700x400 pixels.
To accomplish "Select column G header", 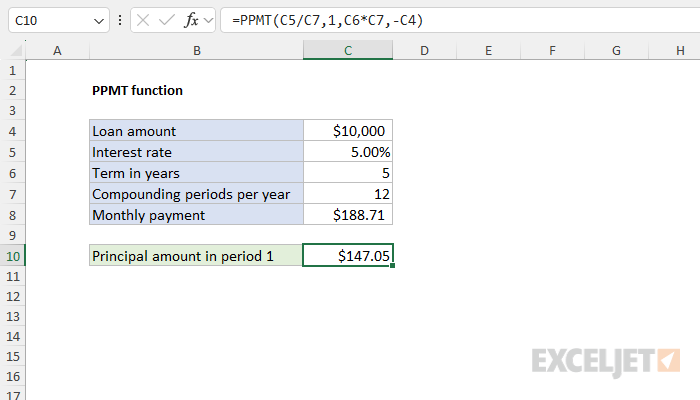I will [616, 50].
